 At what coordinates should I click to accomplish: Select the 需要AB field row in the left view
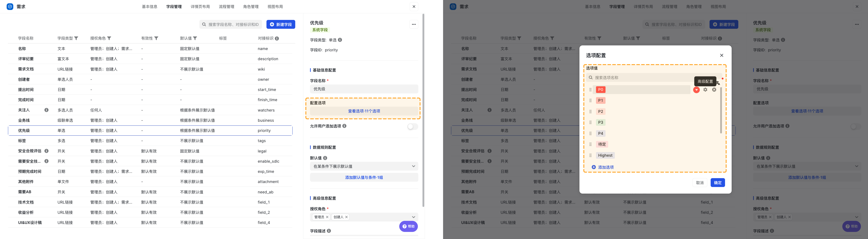tap(150, 192)
